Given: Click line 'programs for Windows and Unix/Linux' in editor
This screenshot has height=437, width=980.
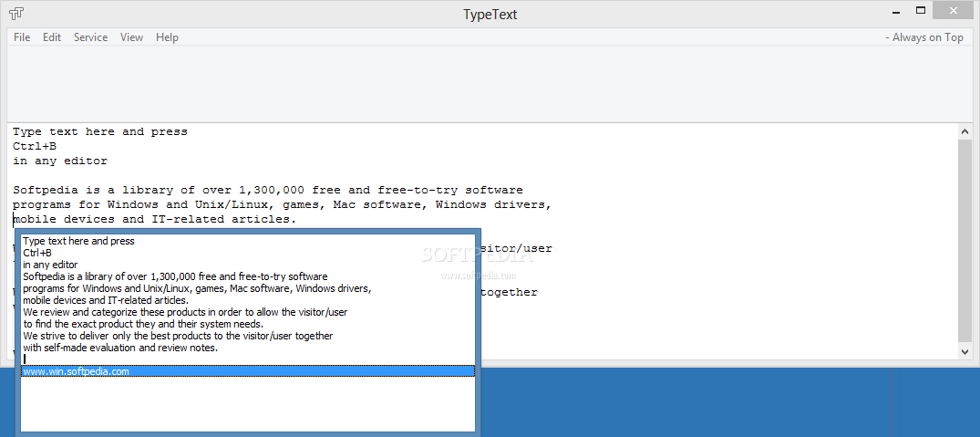Looking at the screenshot, I should click(x=282, y=204).
